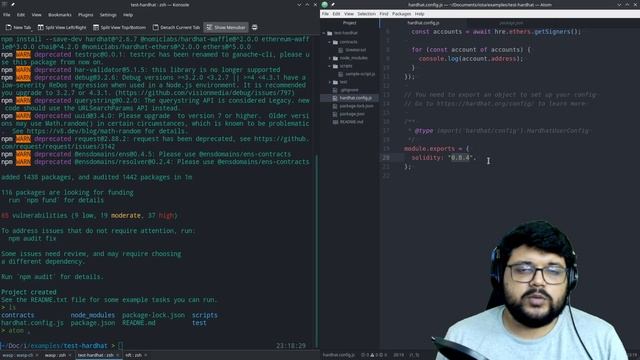Click the Split View Left/Right icon

pyautogui.click(x=41, y=27)
